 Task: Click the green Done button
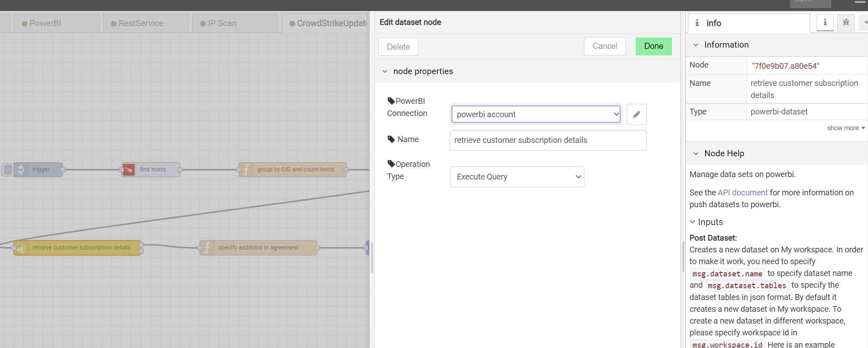[x=654, y=46]
